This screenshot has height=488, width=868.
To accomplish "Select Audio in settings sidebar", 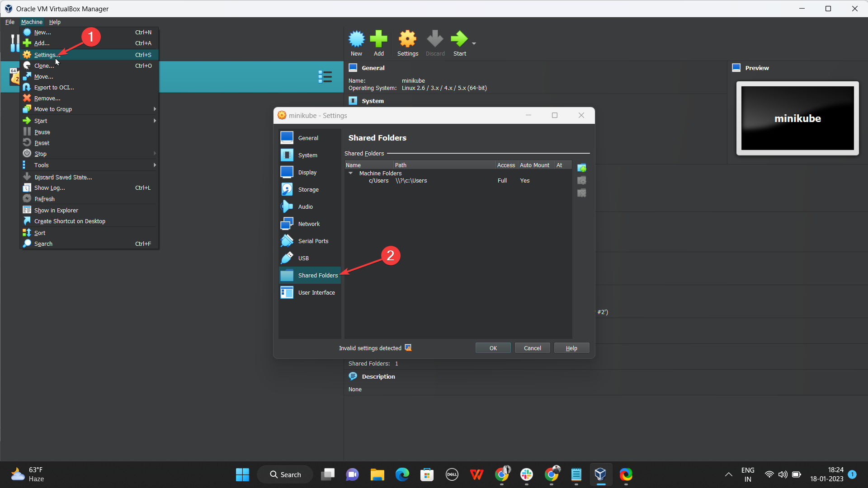I will 310,206.
